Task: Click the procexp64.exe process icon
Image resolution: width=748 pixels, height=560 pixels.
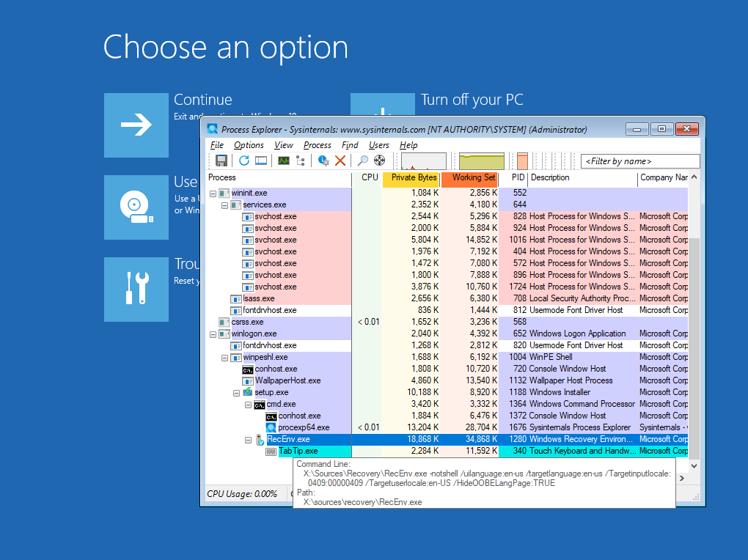Action: click(271, 428)
